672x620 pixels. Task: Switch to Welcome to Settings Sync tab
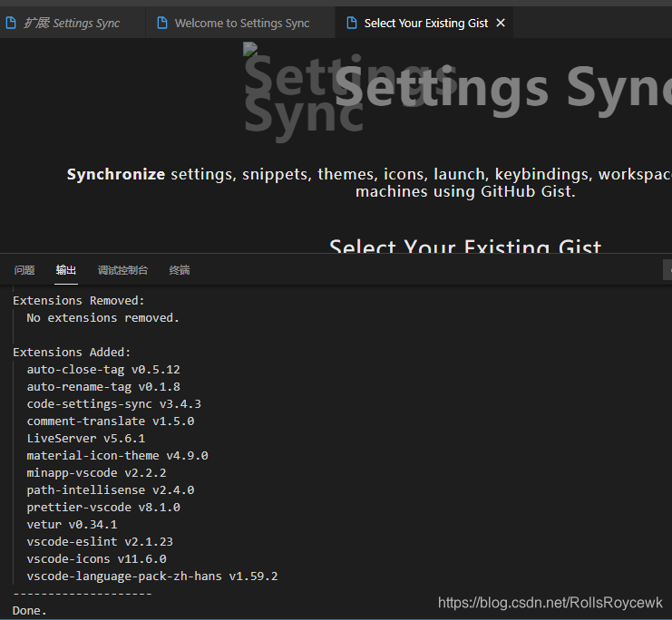pos(241,23)
